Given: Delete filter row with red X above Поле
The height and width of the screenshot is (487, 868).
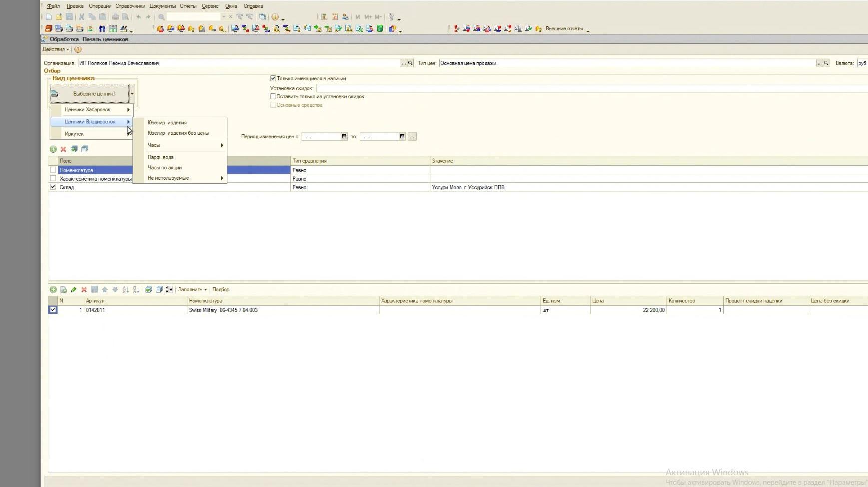Looking at the screenshot, I should (x=63, y=149).
